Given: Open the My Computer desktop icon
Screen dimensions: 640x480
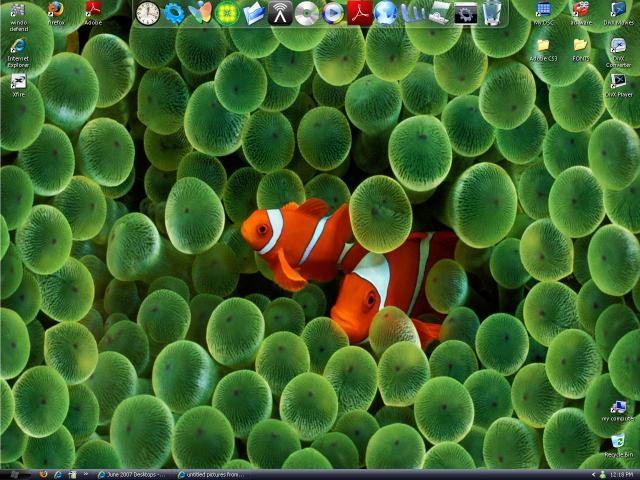Looking at the screenshot, I should pos(618,411).
